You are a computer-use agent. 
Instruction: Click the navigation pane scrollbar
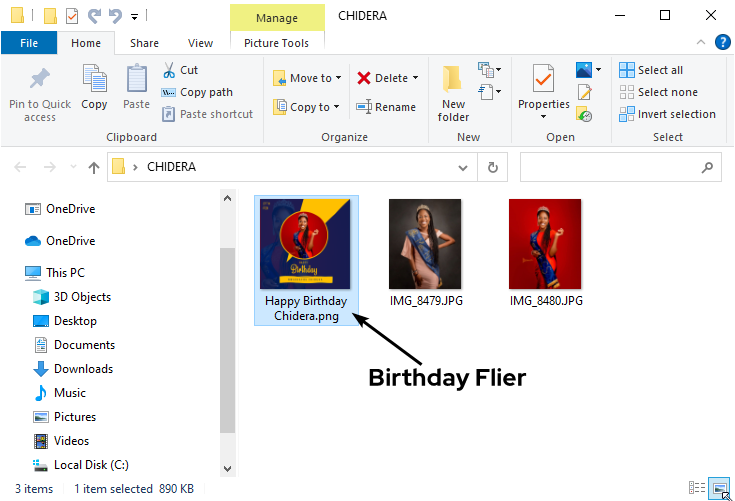227,340
